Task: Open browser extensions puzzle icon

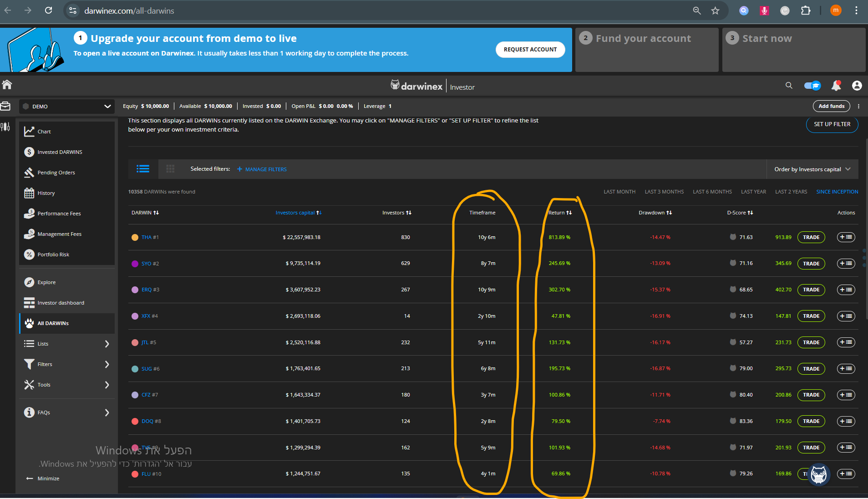Action: 806,10
